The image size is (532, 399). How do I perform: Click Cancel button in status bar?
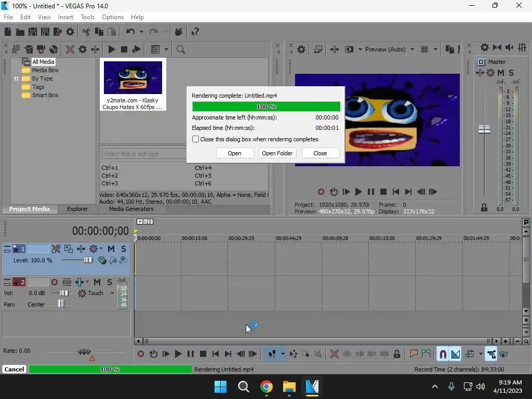tap(14, 369)
